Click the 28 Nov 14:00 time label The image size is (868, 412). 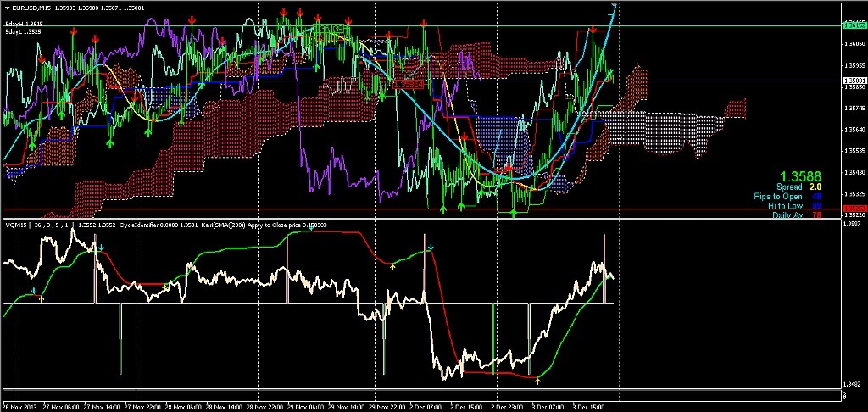pos(225,406)
